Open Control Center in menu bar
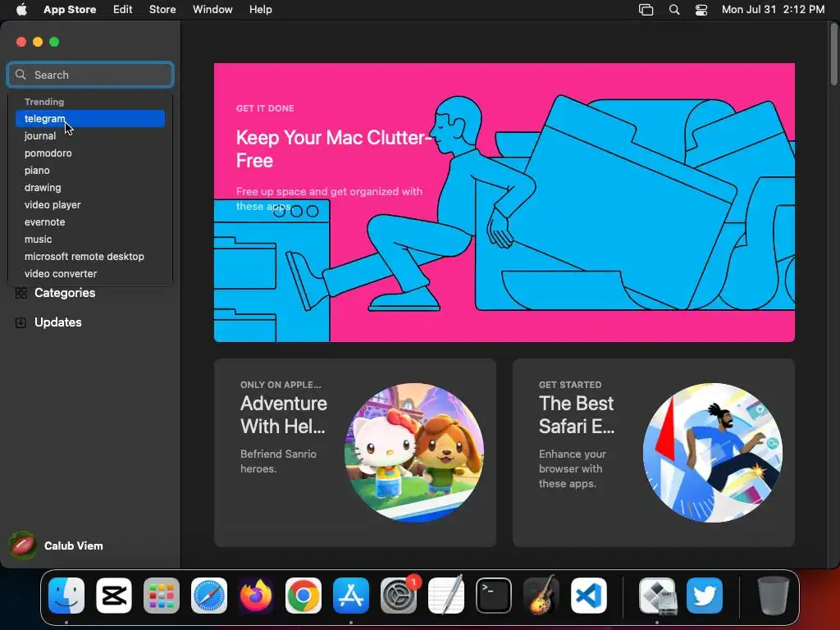The image size is (840, 630). pos(701,10)
